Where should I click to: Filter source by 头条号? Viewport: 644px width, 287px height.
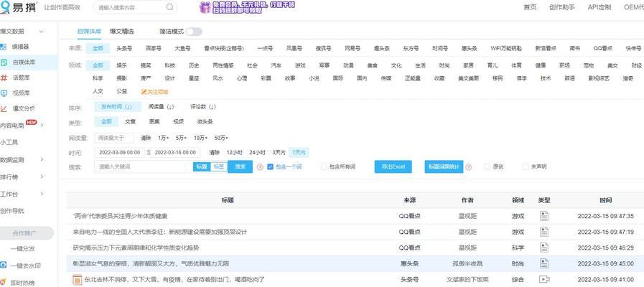pos(124,49)
